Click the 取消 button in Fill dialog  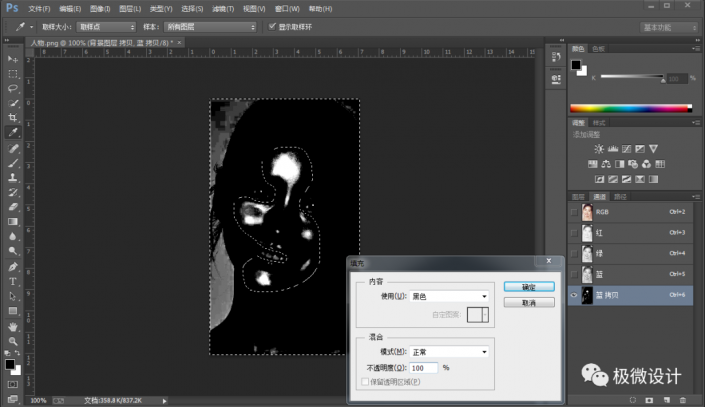point(529,302)
